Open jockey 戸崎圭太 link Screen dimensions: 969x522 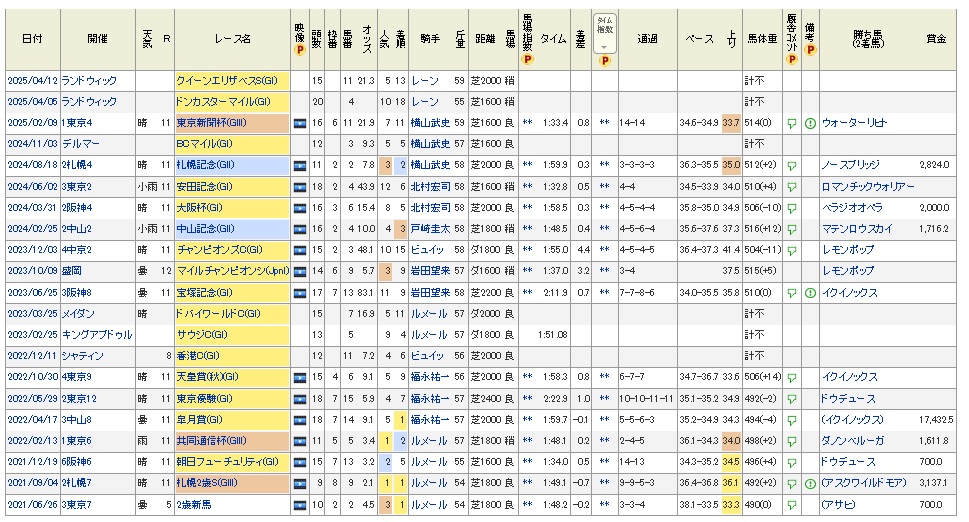click(x=431, y=229)
